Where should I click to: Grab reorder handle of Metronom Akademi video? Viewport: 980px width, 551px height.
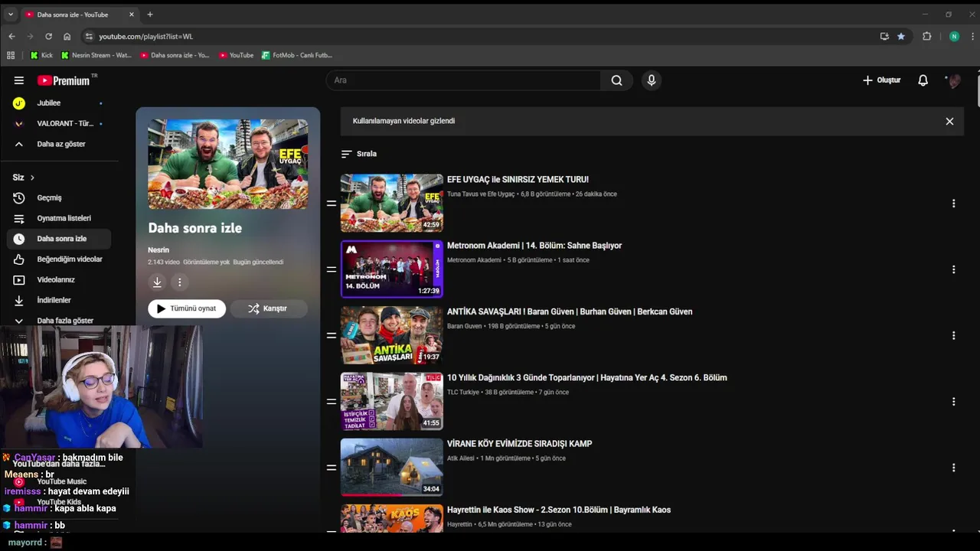coord(332,269)
